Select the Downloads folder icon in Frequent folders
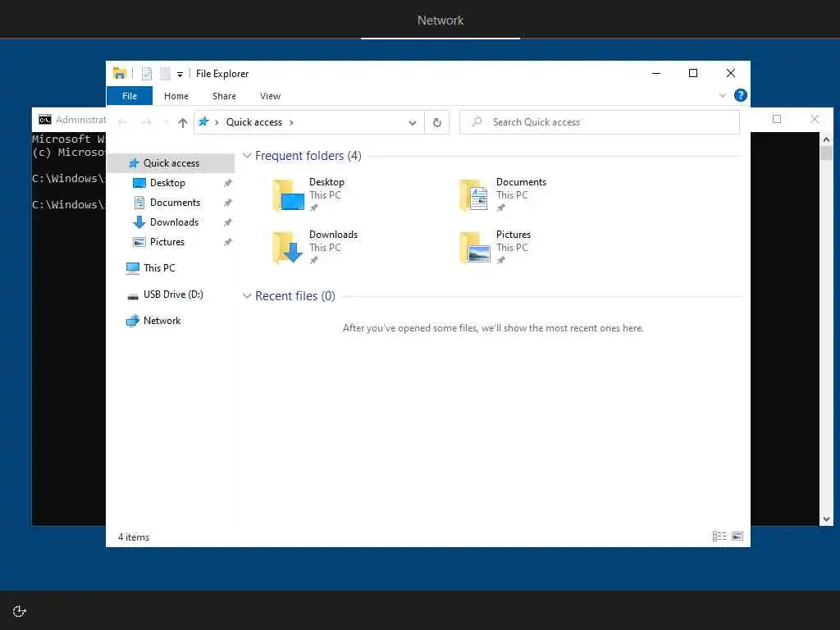Screen dimensions: 840x630 (288, 248)
